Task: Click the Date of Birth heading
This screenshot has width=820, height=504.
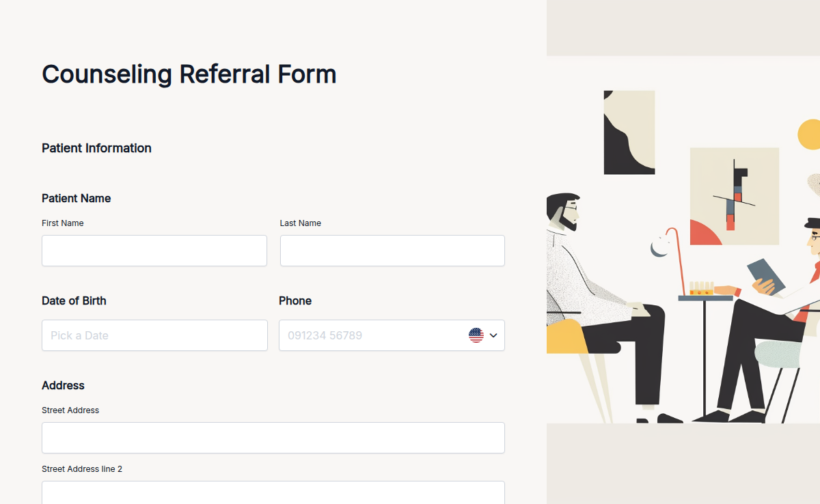Action: click(x=74, y=300)
